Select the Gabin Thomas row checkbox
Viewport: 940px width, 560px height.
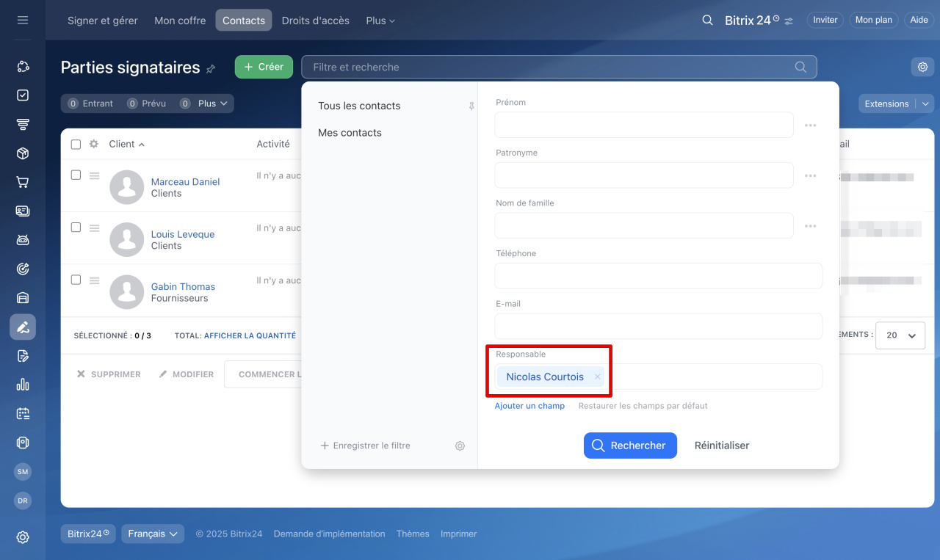pos(76,280)
